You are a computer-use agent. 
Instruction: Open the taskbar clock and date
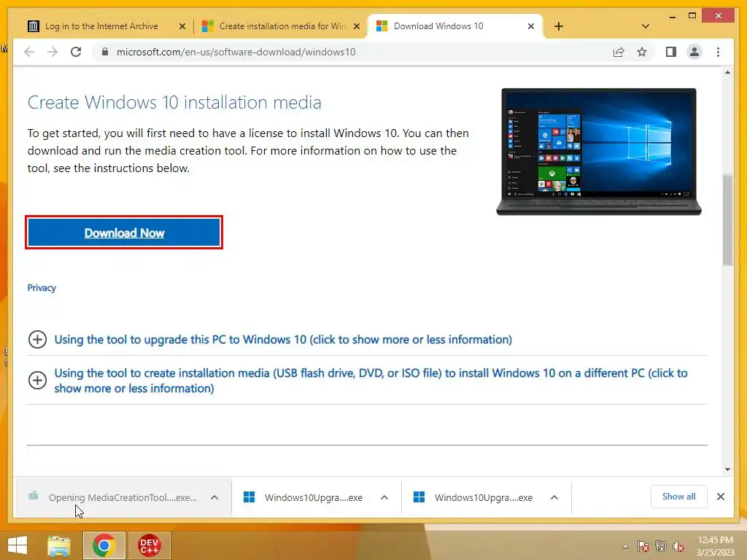(715, 546)
